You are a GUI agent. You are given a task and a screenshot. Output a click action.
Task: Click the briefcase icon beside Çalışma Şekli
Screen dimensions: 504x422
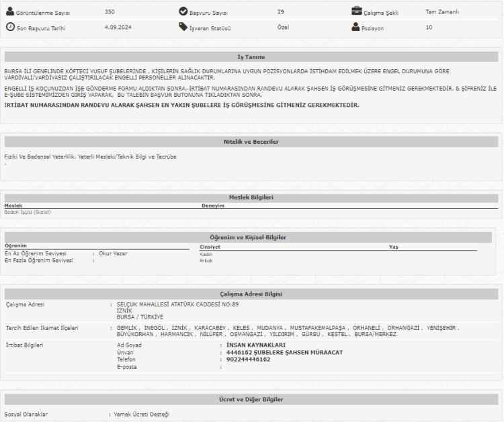pyautogui.click(x=357, y=11)
